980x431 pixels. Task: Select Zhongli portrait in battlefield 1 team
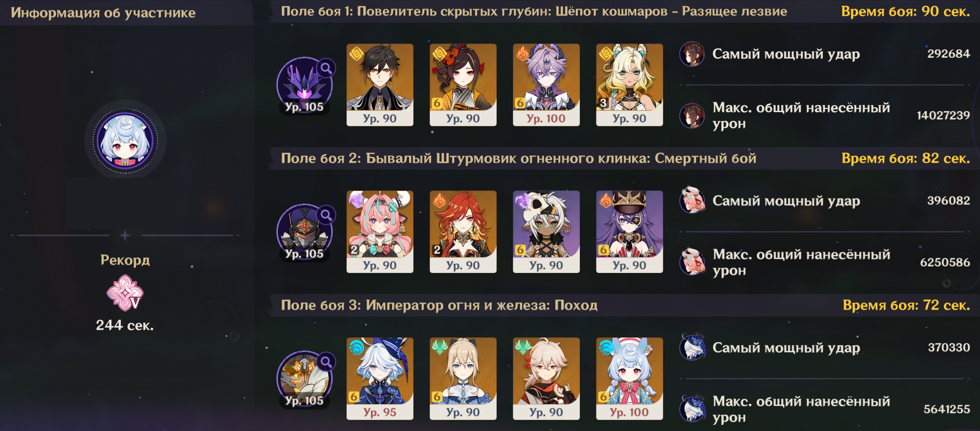[x=380, y=85]
